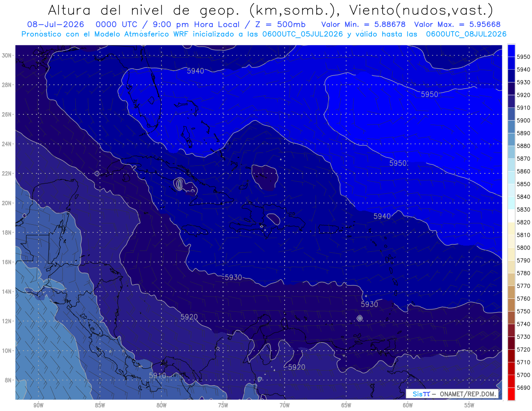Image resolution: width=532 pixels, height=411 pixels.
Task: Click the 'Sis - ONAMET/REP.DOM.' logo box
Action: click(x=452, y=394)
